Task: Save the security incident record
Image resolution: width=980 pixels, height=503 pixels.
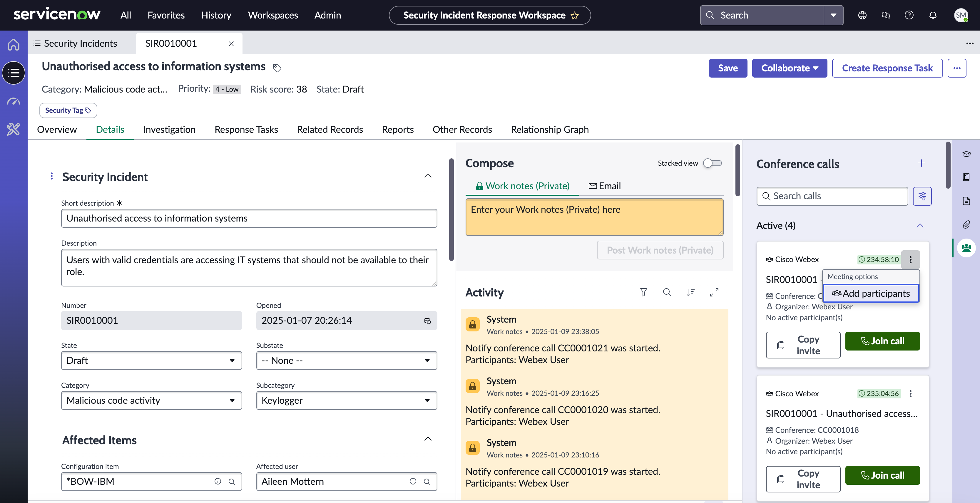Action: [x=728, y=68]
